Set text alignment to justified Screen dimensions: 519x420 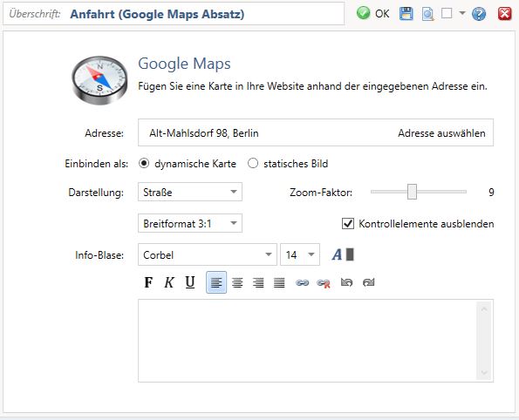pos(279,282)
